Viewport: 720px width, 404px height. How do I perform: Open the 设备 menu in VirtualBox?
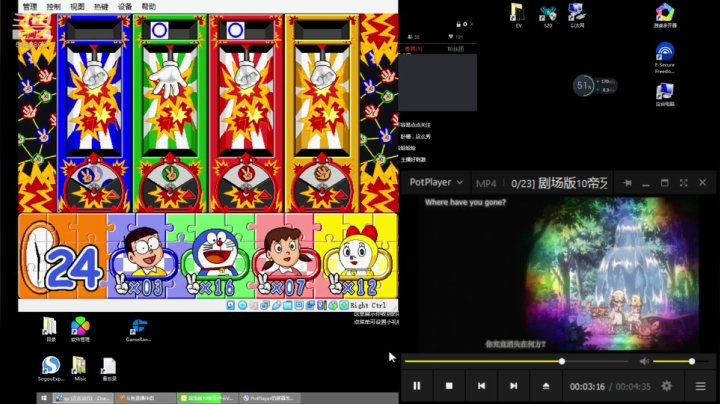point(125,6)
